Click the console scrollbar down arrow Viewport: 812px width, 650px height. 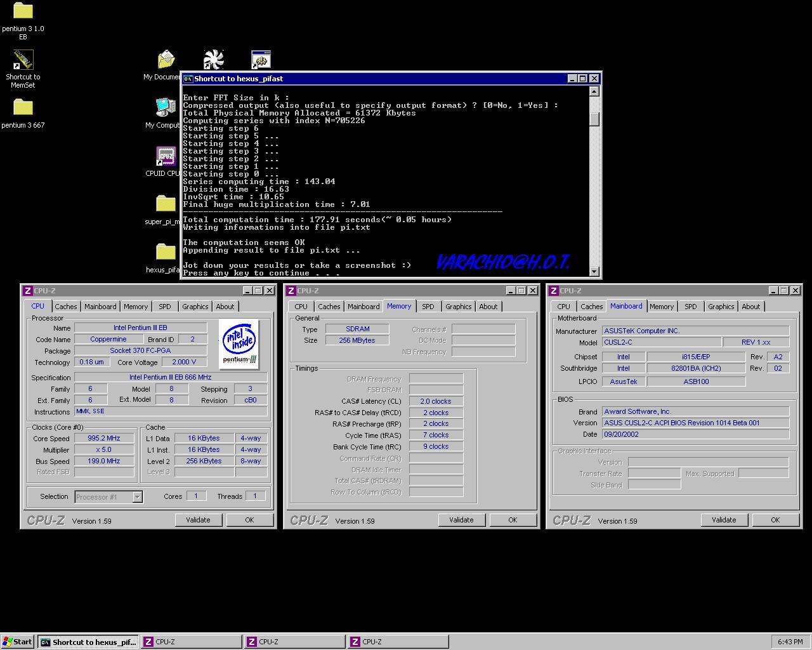594,272
